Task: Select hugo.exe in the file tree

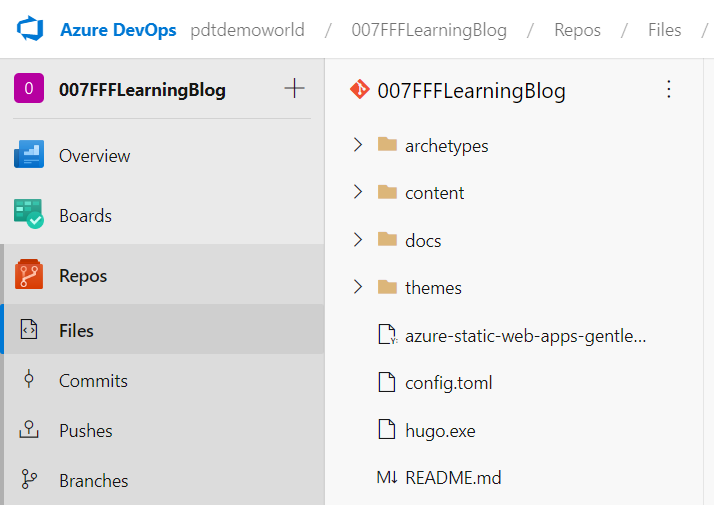Action: pyautogui.click(x=440, y=431)
